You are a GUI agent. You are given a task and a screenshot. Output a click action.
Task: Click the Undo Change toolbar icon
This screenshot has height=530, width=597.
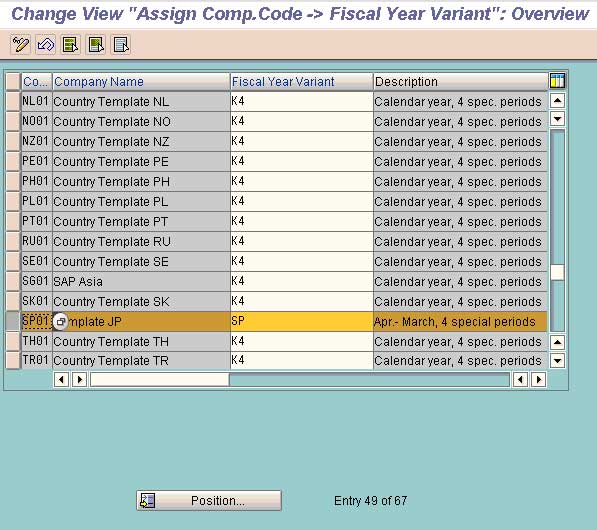(x=46, y=45)
